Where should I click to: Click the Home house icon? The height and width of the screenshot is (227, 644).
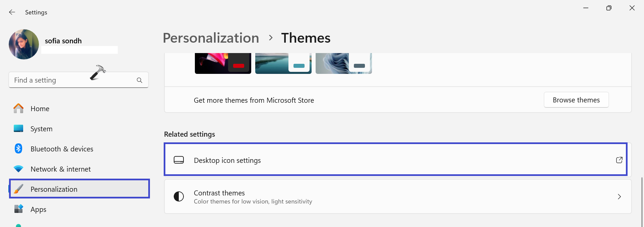pyautogui.click(x=18, y=108)
